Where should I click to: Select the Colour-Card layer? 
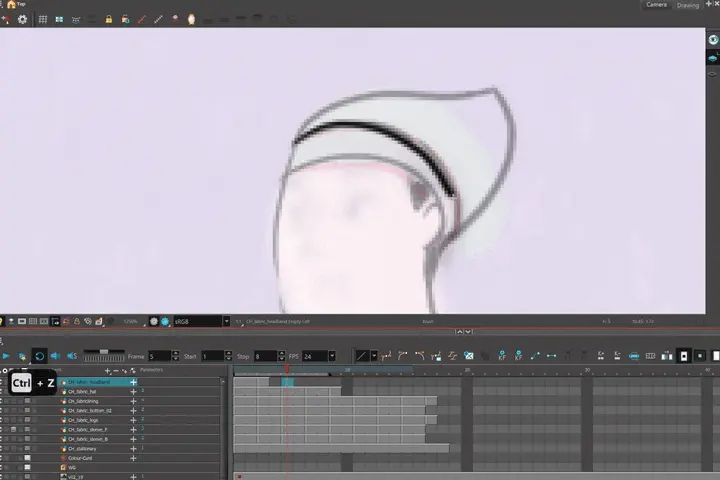(80, 458)
